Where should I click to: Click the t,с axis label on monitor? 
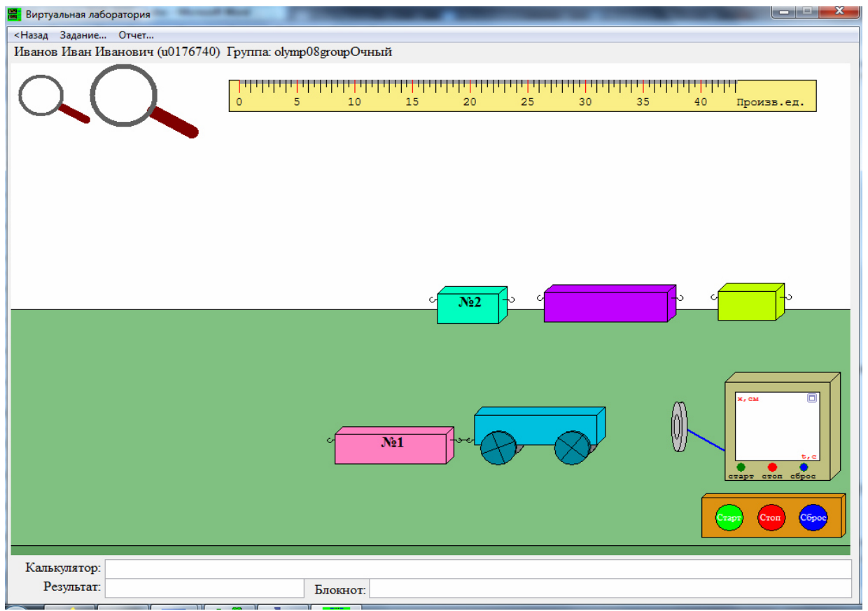808,456
